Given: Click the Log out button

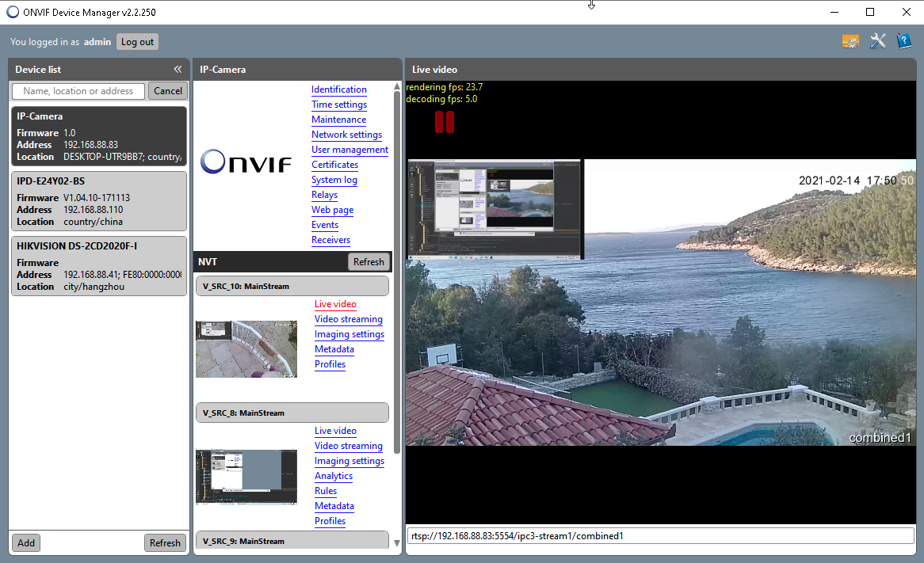Looking at the screenshot, I should 137,42.
